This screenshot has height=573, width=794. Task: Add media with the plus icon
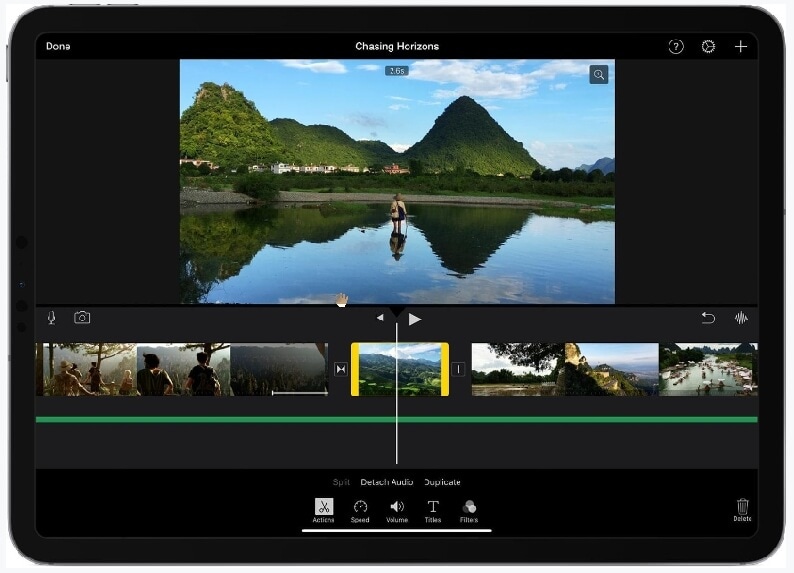[740, 47]
